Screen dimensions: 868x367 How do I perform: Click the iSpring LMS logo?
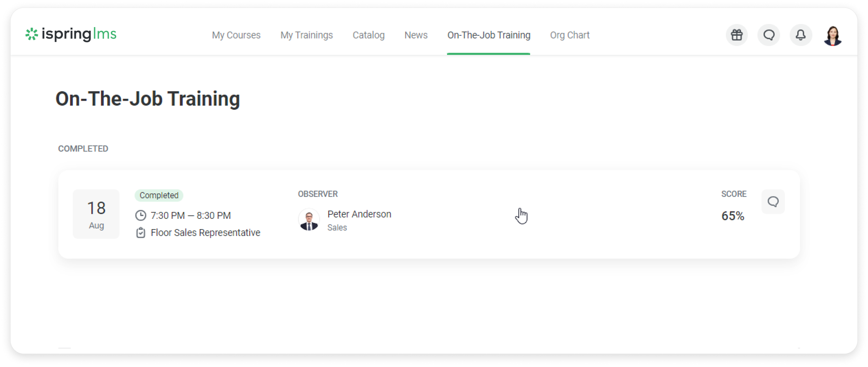(71, 34)
